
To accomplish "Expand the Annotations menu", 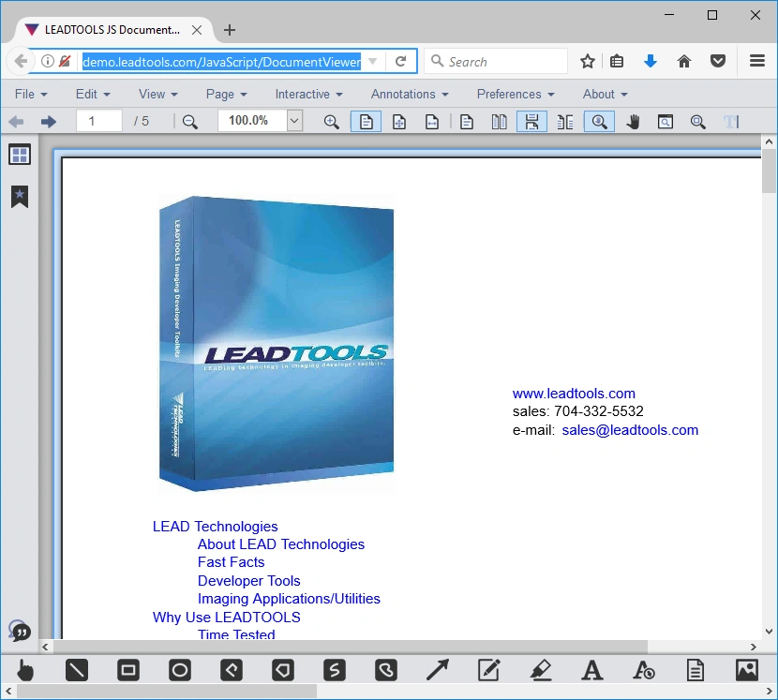I will [410, 95].
